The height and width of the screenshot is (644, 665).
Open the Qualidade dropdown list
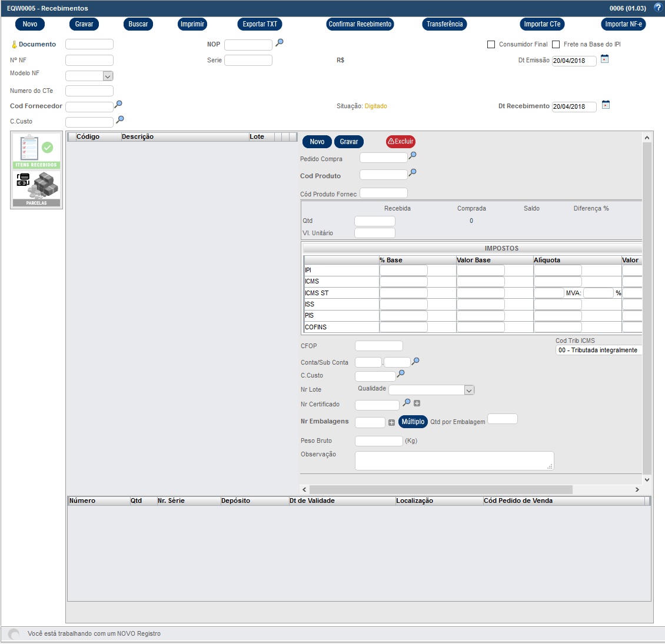pyautogui.click(x=469, y=390)
